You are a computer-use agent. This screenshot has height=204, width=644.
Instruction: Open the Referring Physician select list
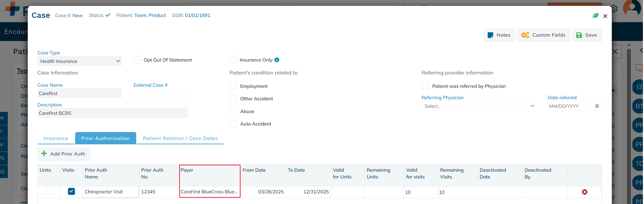pos(478,106)
